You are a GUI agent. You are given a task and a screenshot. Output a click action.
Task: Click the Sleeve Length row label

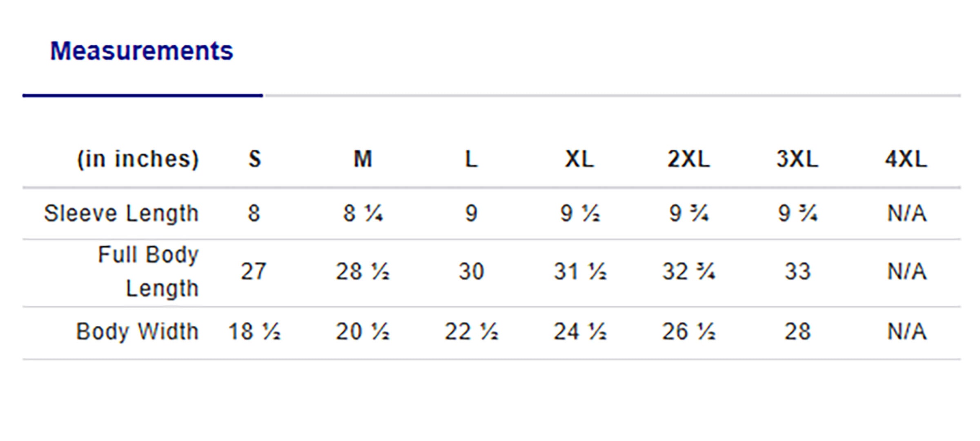(121, 213)
